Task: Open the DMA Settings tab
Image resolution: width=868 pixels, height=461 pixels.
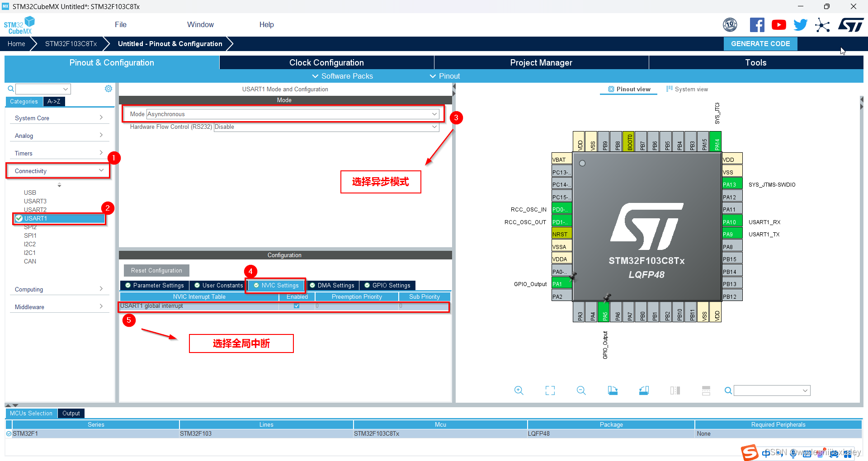Action: click(x=332, y=285)
